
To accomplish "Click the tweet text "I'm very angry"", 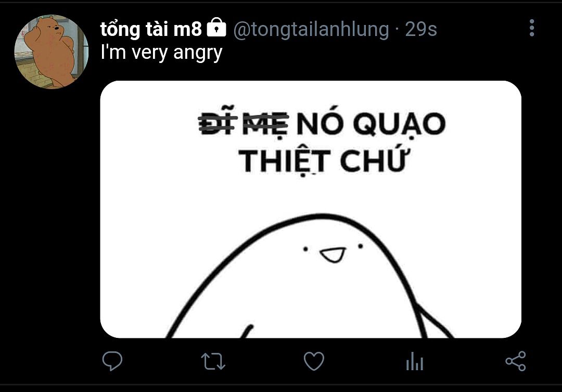I will [x=161, y=53].
